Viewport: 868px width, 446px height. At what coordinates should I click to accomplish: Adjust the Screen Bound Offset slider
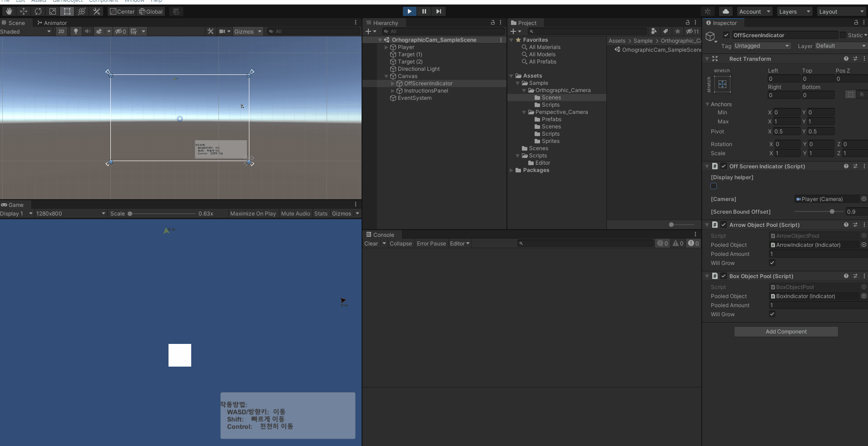coord(832,211)
